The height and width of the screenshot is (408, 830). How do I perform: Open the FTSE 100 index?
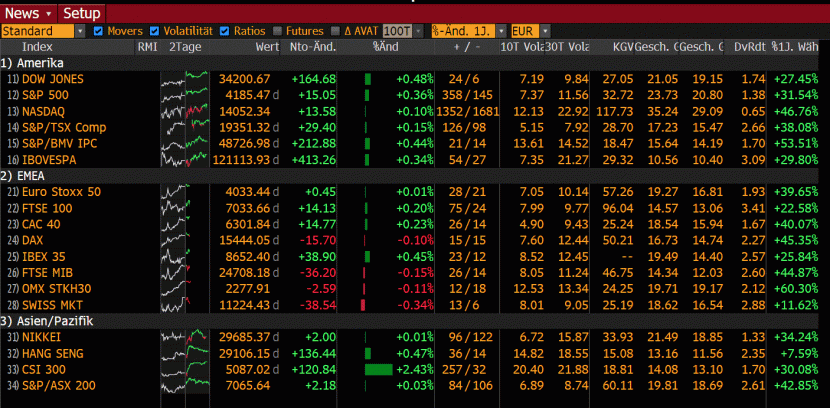(x=47, y=208)
